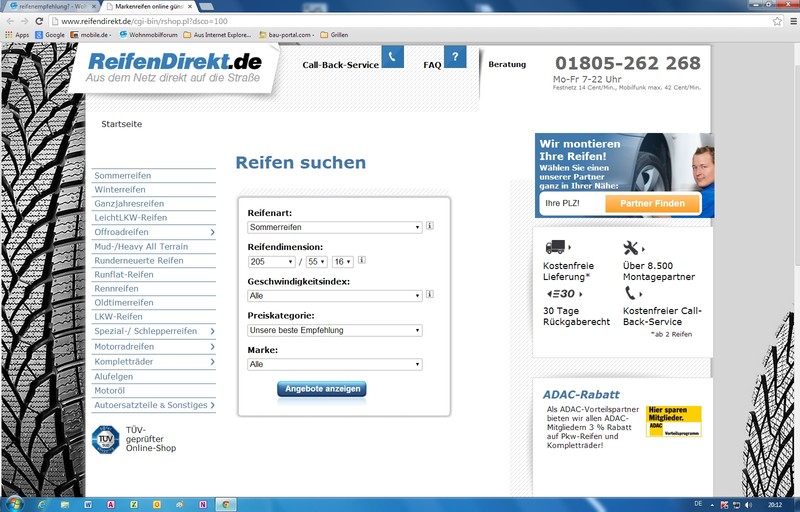The image size is (800, 512).
Task: Bookmark page with the star icon
Action: coord(777,20)
